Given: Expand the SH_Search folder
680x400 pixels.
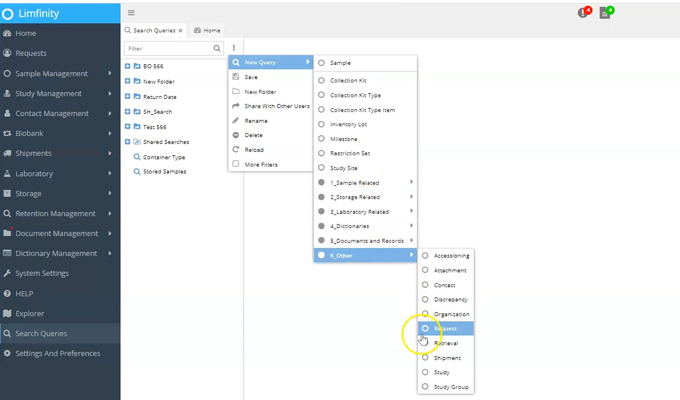Looking at the screenshot, I should click(128, 111).
